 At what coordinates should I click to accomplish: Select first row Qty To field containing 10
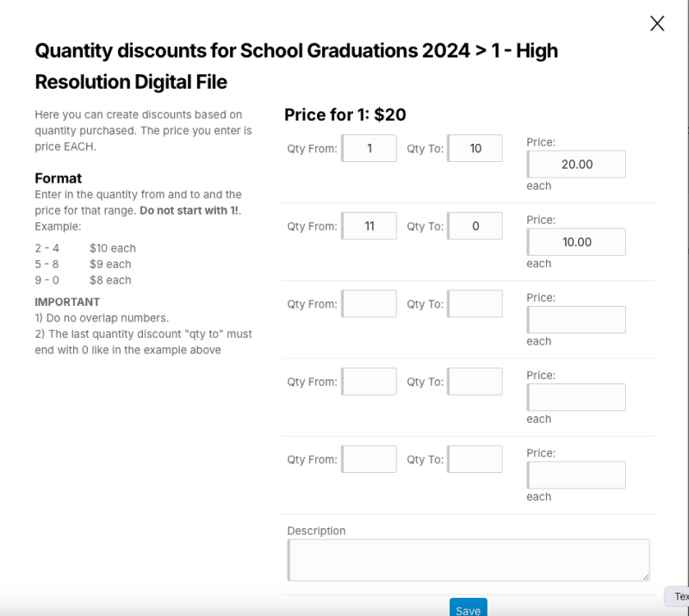point(475,148)
